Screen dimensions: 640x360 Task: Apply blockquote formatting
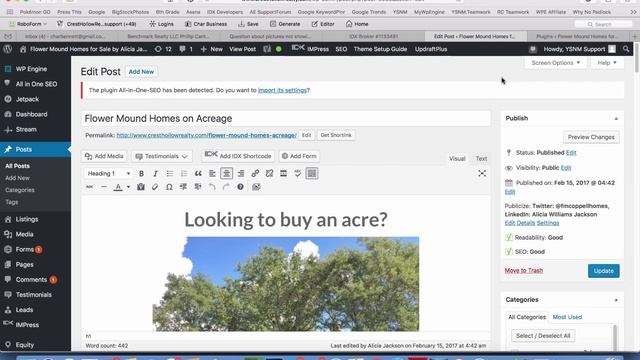198,173
